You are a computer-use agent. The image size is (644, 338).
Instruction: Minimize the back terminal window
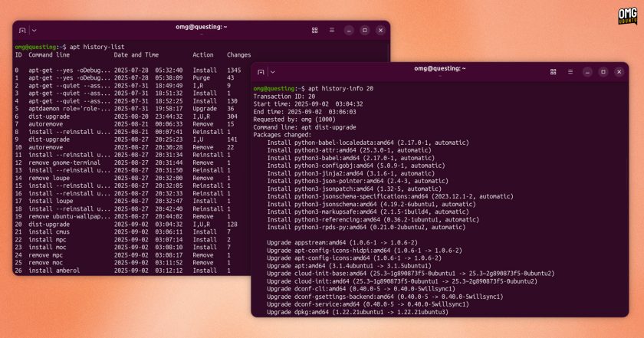tap(349, 31)
